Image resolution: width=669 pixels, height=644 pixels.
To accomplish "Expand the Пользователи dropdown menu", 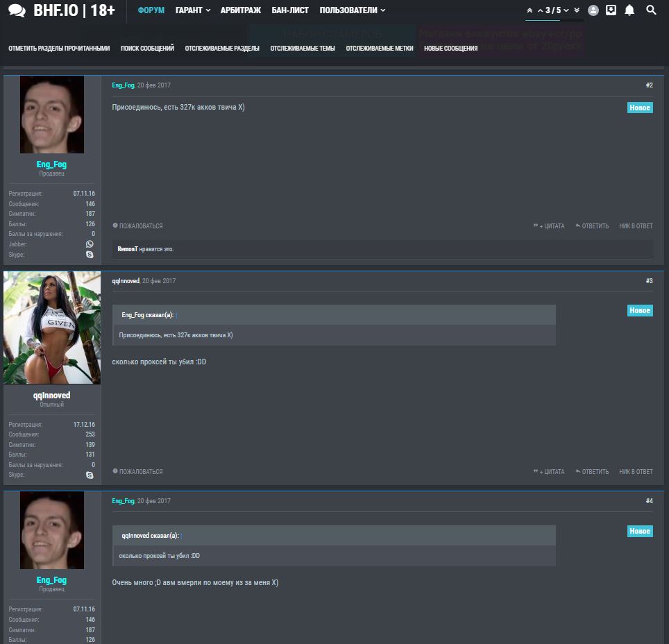I will point(352,10).
